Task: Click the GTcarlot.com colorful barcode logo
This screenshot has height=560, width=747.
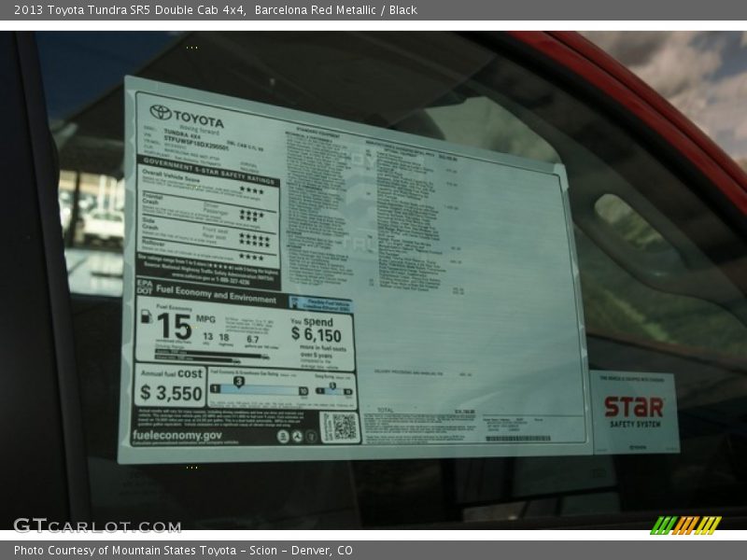Action: 688,527
